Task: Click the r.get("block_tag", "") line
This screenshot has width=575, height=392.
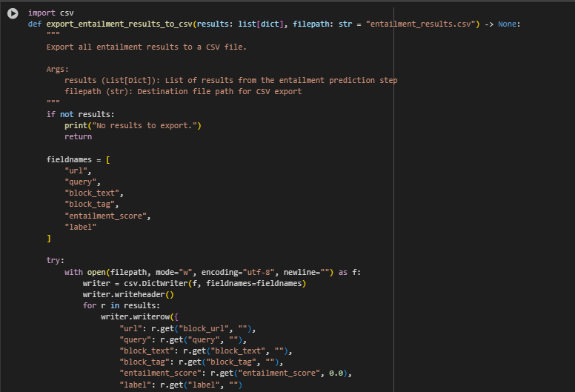Action: (202, 362)
